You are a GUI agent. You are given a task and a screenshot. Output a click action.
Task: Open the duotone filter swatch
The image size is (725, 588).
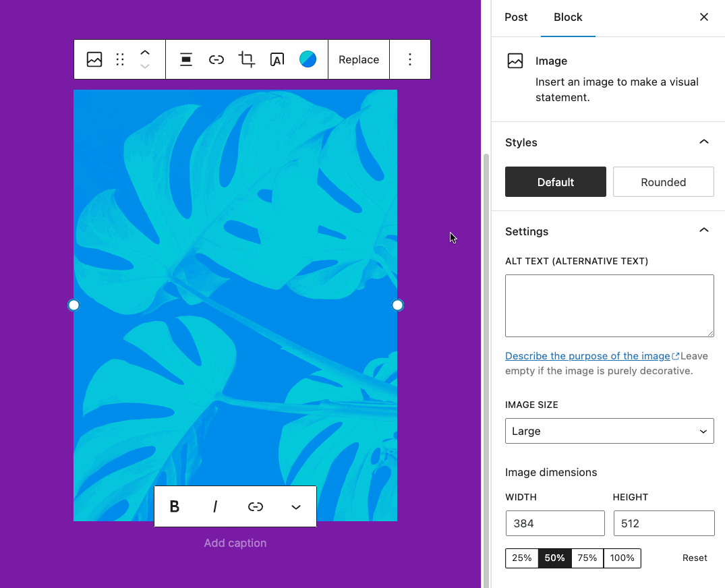[308, 59]
